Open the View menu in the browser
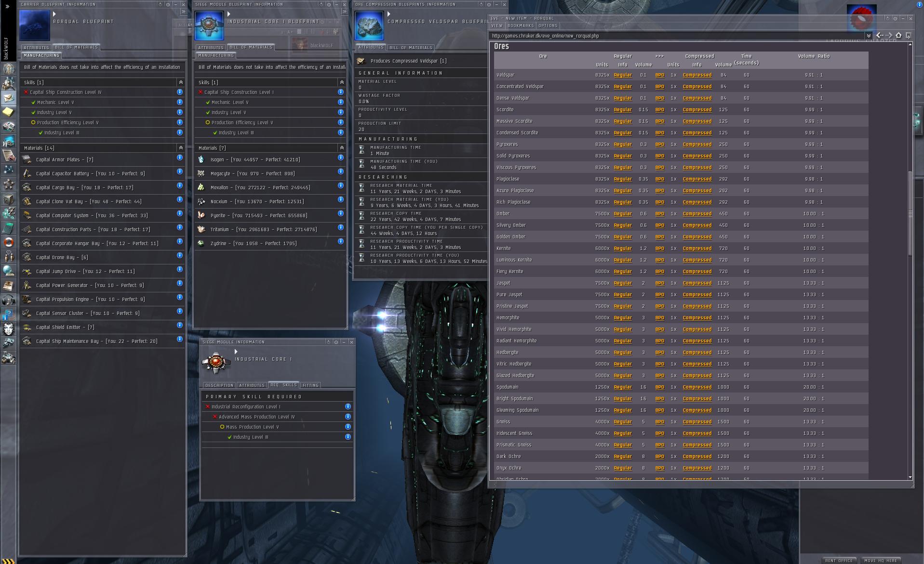The width and height of the screenshot is (924, 564). point(496,26)
